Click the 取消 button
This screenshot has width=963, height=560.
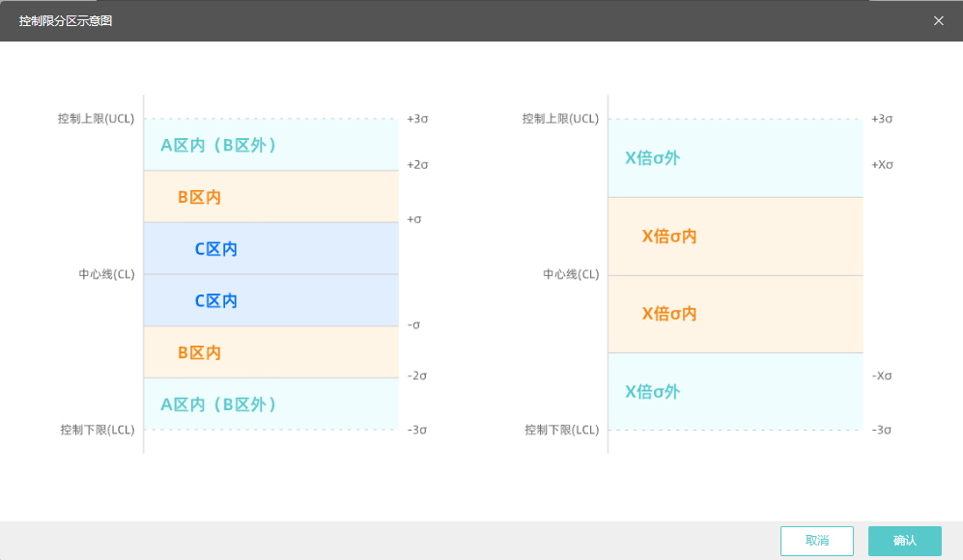(817, 541)
